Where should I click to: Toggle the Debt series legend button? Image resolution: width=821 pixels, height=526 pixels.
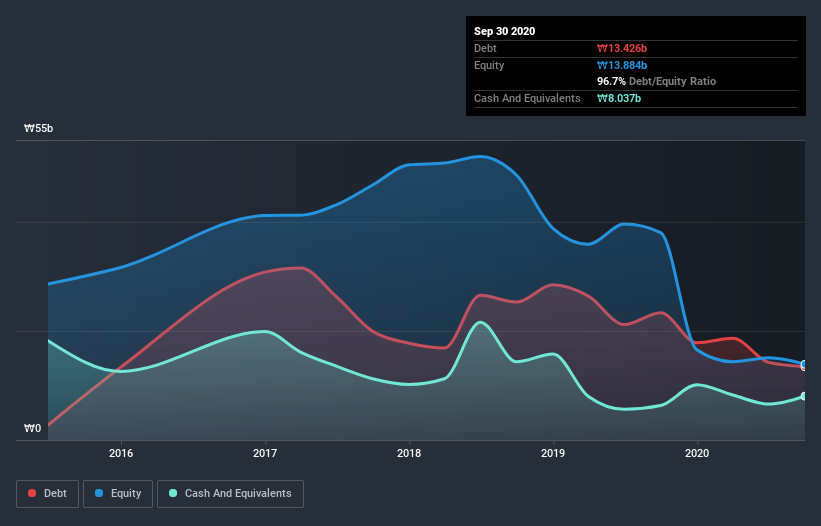(48, 494)
